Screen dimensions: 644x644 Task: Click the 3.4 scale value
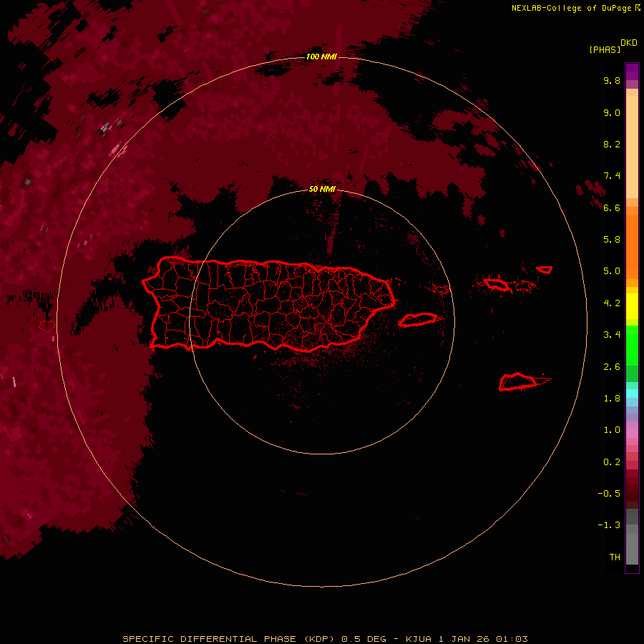click(x=612, y=335)
